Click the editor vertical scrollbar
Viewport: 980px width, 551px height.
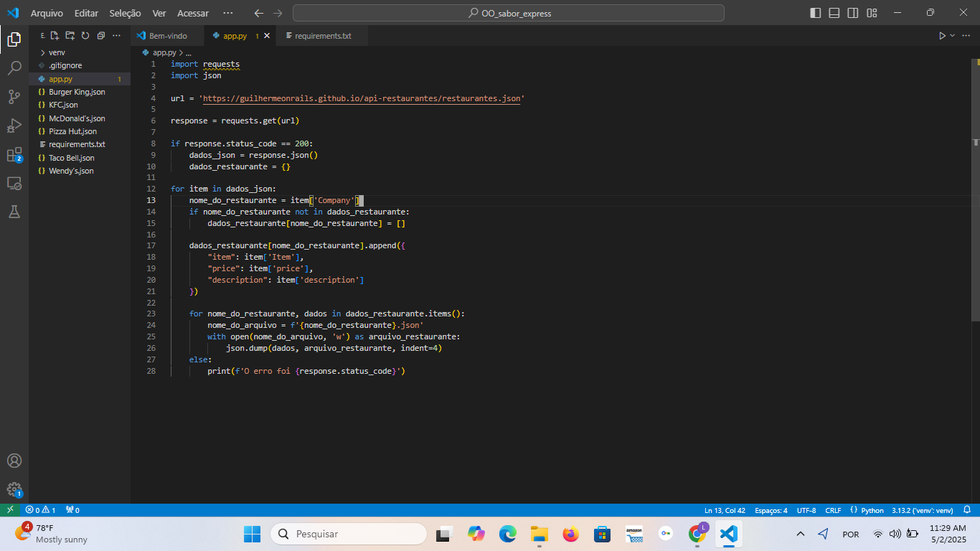click(x=975, y=189)
